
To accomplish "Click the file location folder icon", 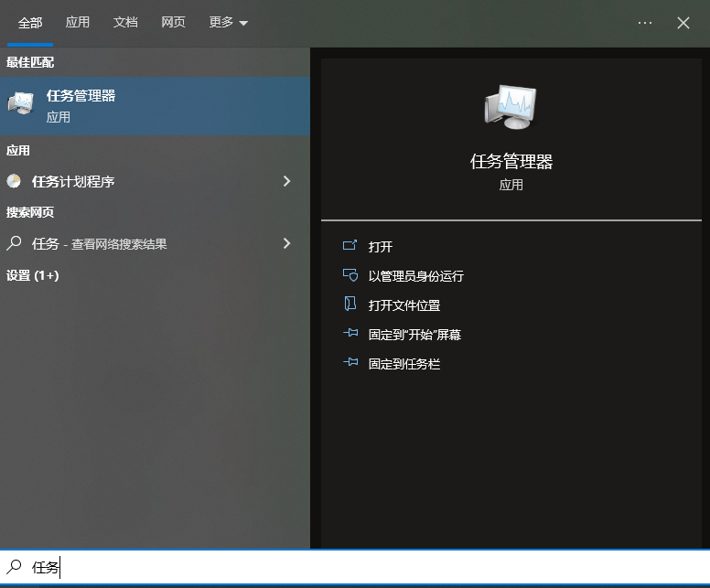I will click(x=350, y=304).
